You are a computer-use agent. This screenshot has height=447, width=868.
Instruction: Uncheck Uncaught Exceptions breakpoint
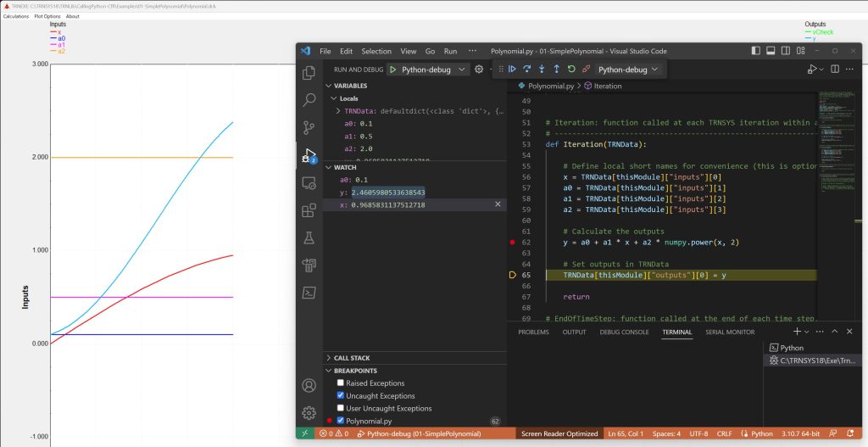(340, 396)
